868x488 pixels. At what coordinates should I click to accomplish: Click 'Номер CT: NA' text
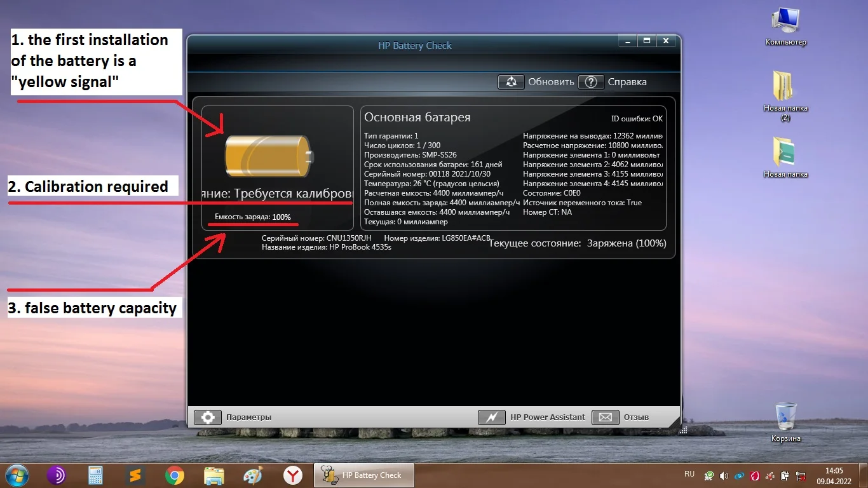(x=548, y=212)
